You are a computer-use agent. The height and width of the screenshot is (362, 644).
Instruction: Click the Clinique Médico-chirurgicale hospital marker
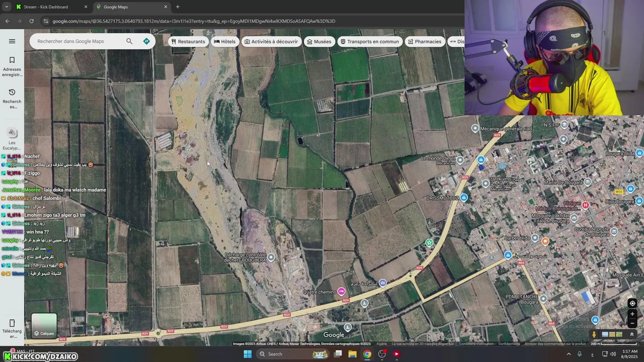point(586,205)
